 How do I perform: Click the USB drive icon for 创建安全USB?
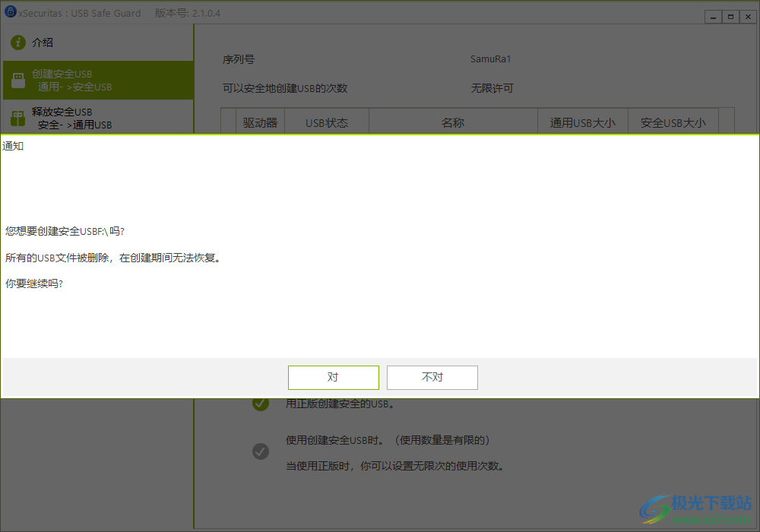point(18,79)
